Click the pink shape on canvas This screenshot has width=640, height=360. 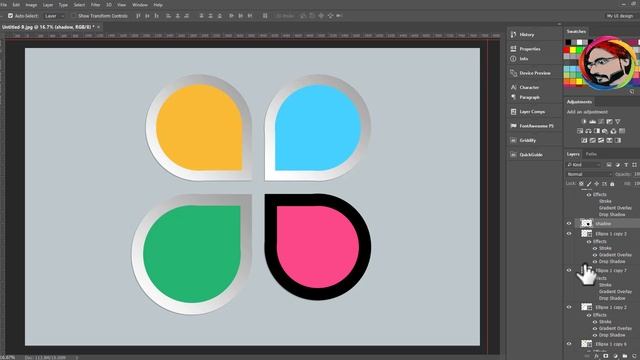point(318,247)
